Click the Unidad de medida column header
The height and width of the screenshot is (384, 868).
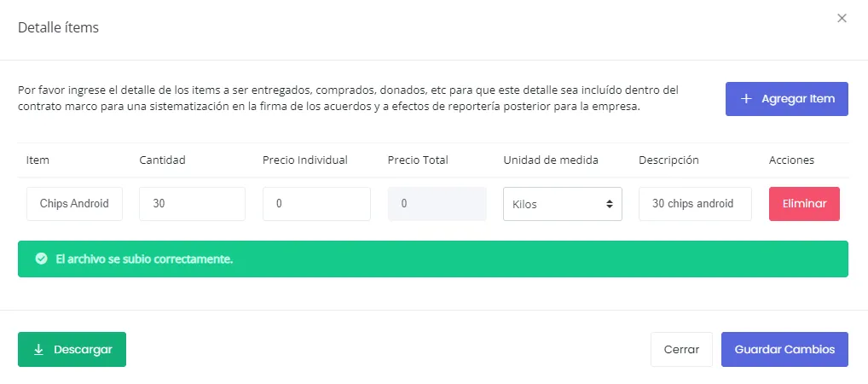coord(551,160)
